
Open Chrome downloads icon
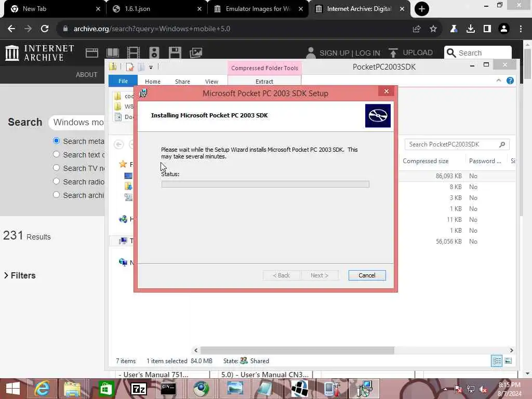tap(470, 29)
